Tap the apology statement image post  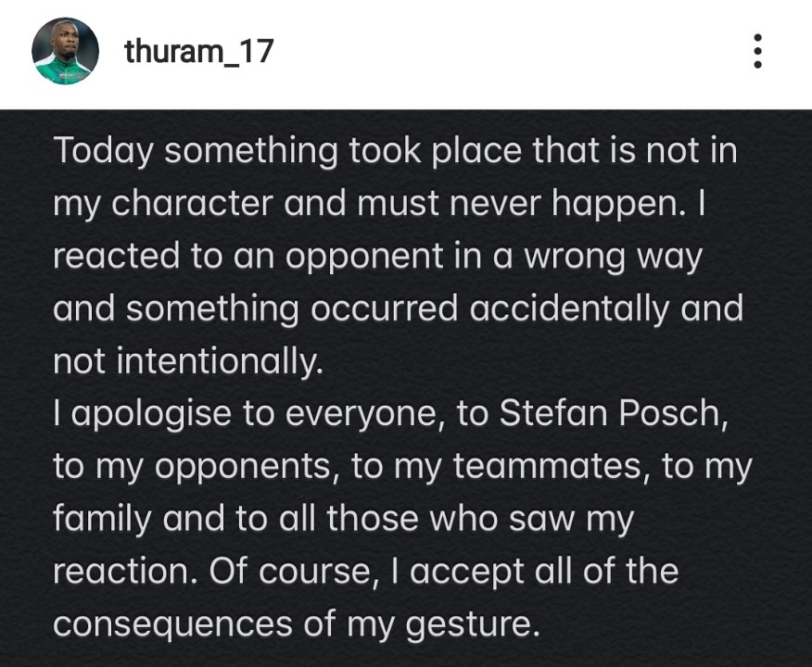406,388
